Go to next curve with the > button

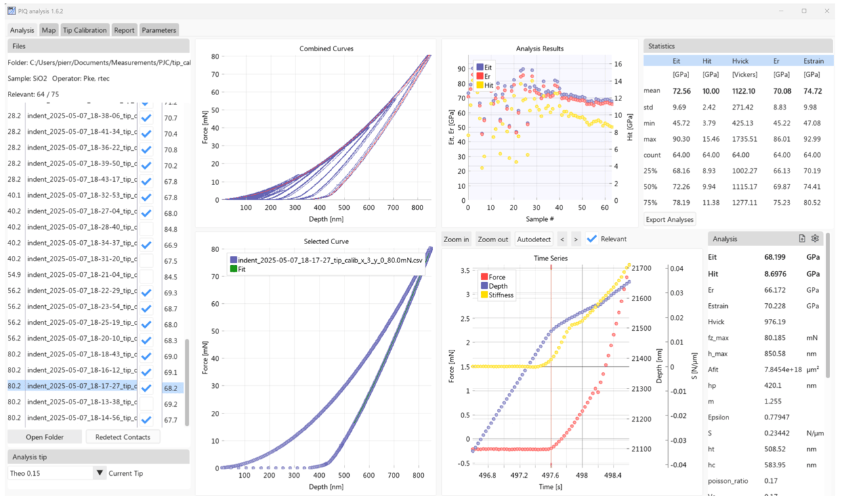pyautogui.click(x=576, y=239)
